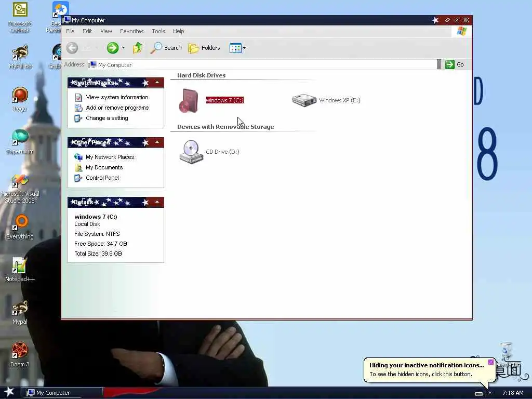Open Control Panel link
This screenshot has width=532, height=399.
102,178
